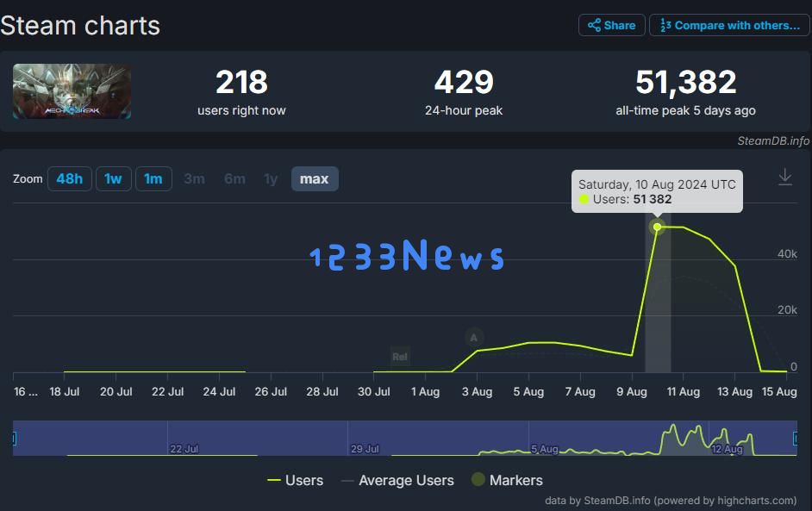Select the disabled 6m zoom option
This screenshot has height=511, width=812.
tap(234, 178)
